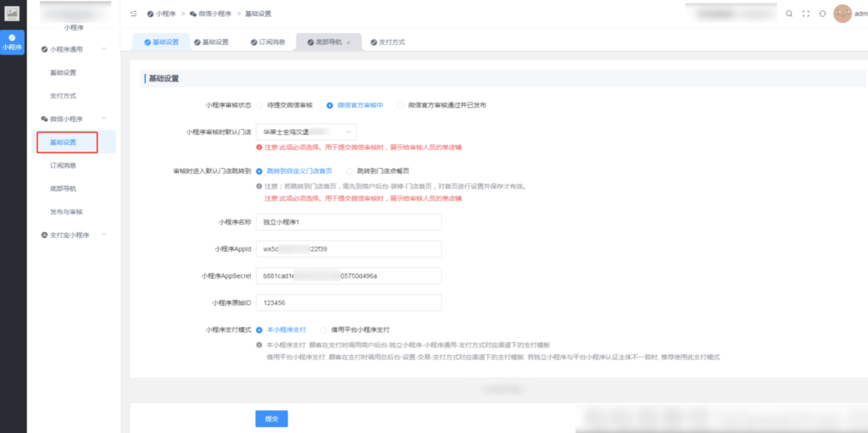The width and height of the screenshot is (868, 433).
Task: Click the red warning icon below the store dropdown
Action: click(259, 147)
